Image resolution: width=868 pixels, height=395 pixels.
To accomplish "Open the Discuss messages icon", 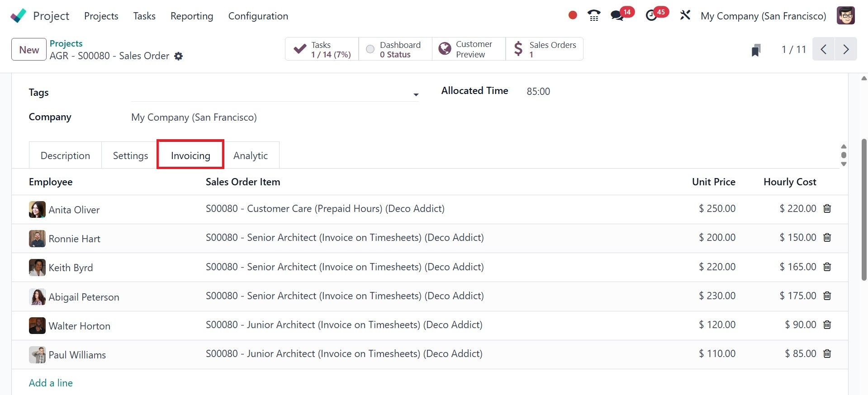I will tap(617, 16).
